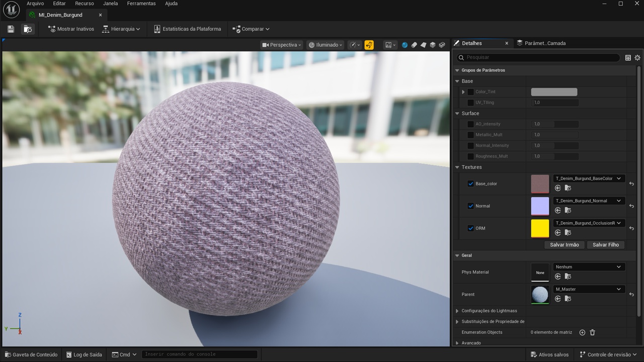Select the cylinder preview mesh icon
Viewport: 644px width, 362px height.
coord(414,45)
